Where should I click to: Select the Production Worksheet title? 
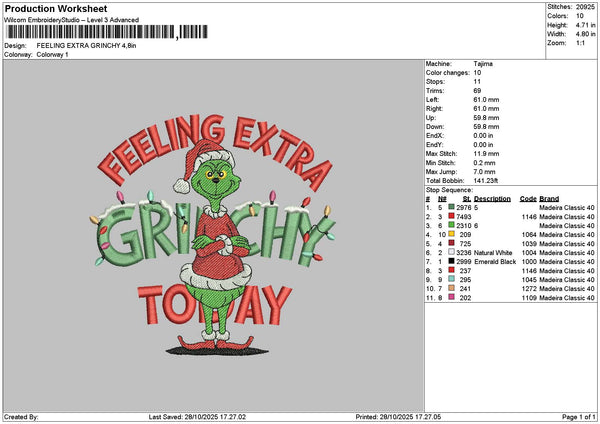click(x=56, y=9)
